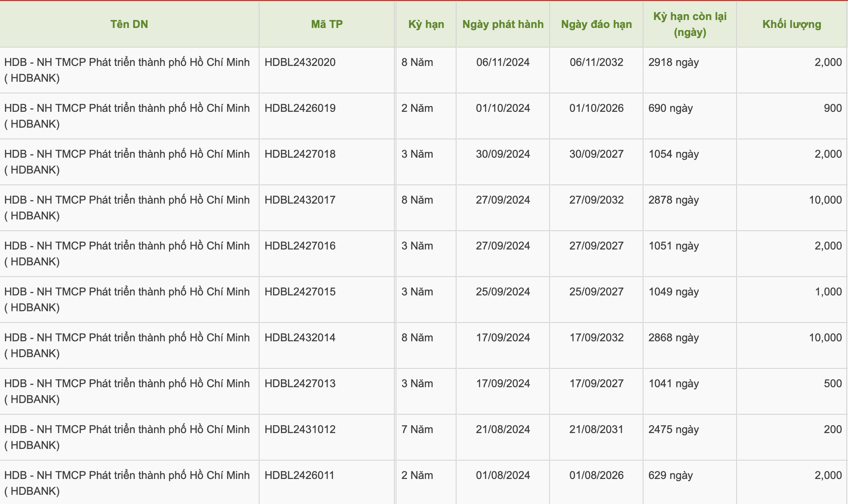This screenshot has width=848, height=504.
Task: Click remaining term 629 ngày
Action: coord(671,476)
